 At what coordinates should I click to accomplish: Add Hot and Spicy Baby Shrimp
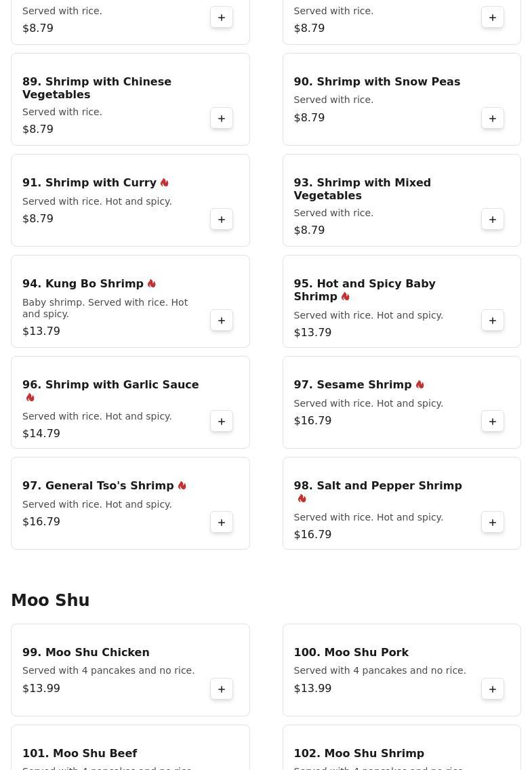[x=493, y=321]
